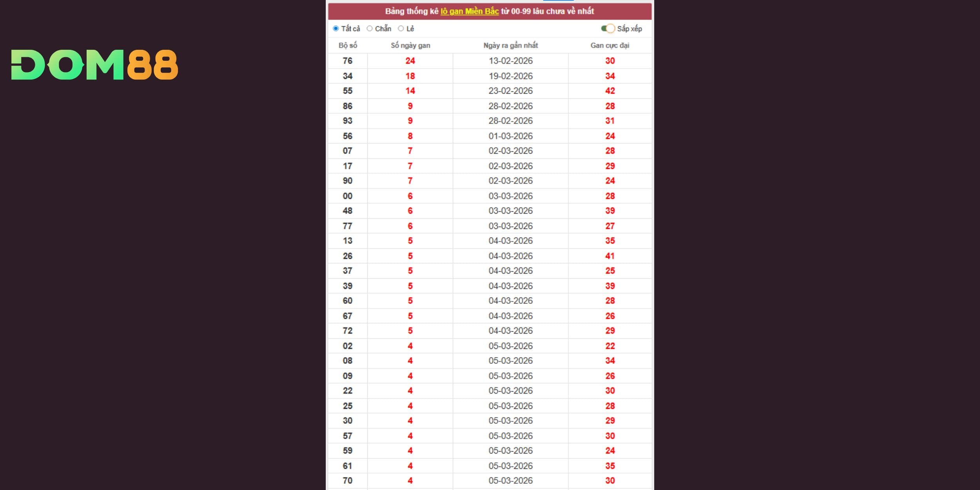980x490 pixels.
Task: Click the 'Gan cực đại' column header
Action: tap(610, 45)
